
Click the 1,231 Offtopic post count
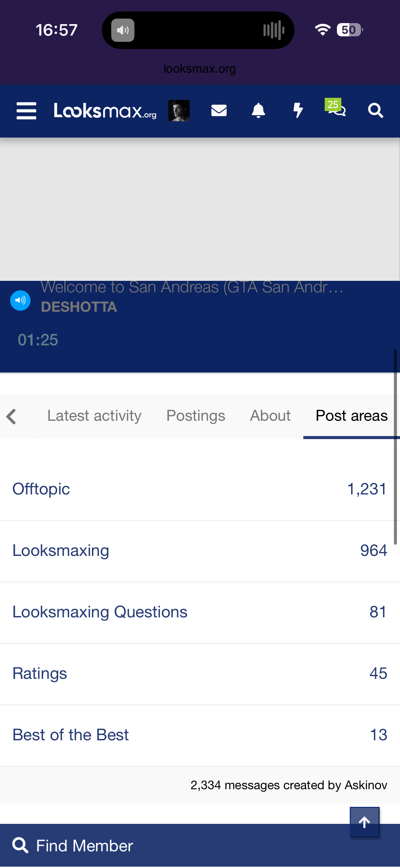click(367, 489)
